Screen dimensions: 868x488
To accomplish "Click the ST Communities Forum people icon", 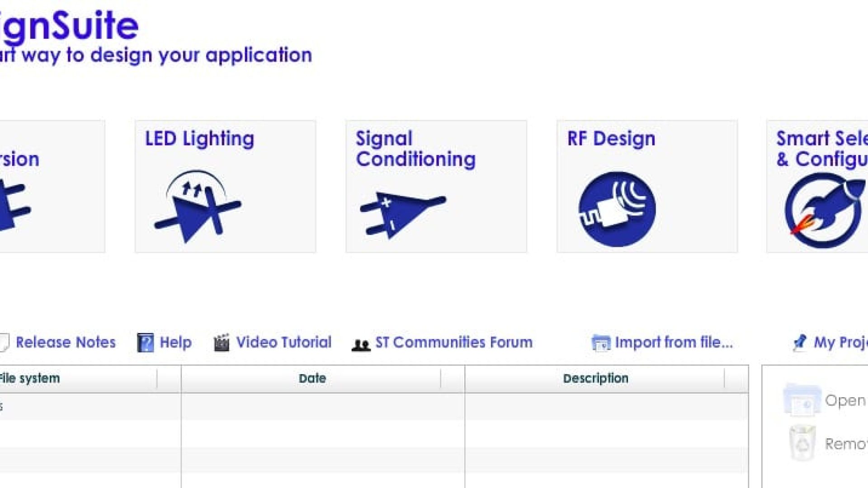I will [x=361, y=345].
